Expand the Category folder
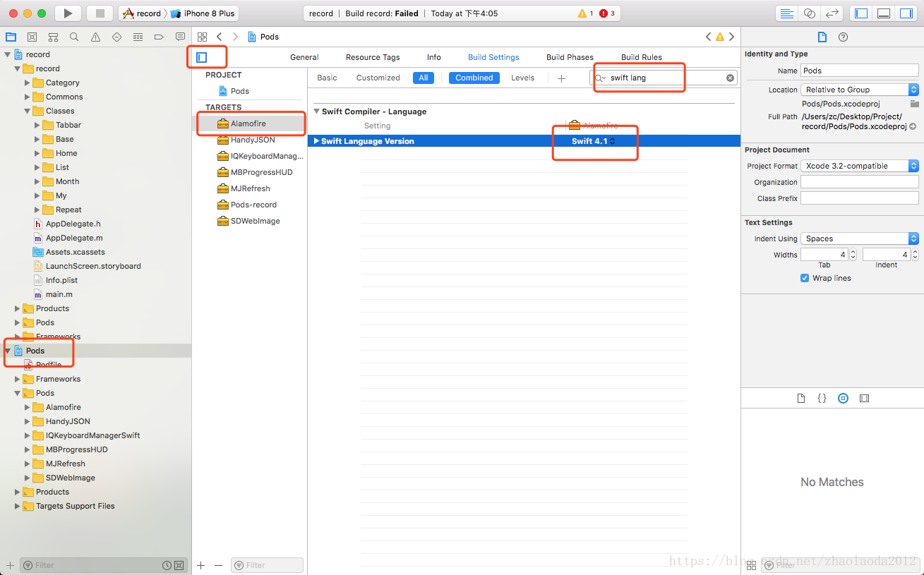 point(28,83)
